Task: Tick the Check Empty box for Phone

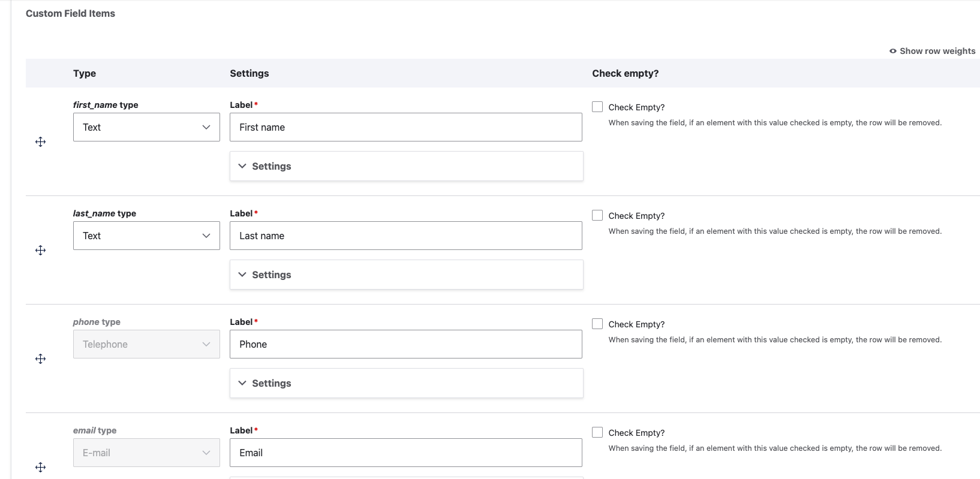Action: (597, 324)
